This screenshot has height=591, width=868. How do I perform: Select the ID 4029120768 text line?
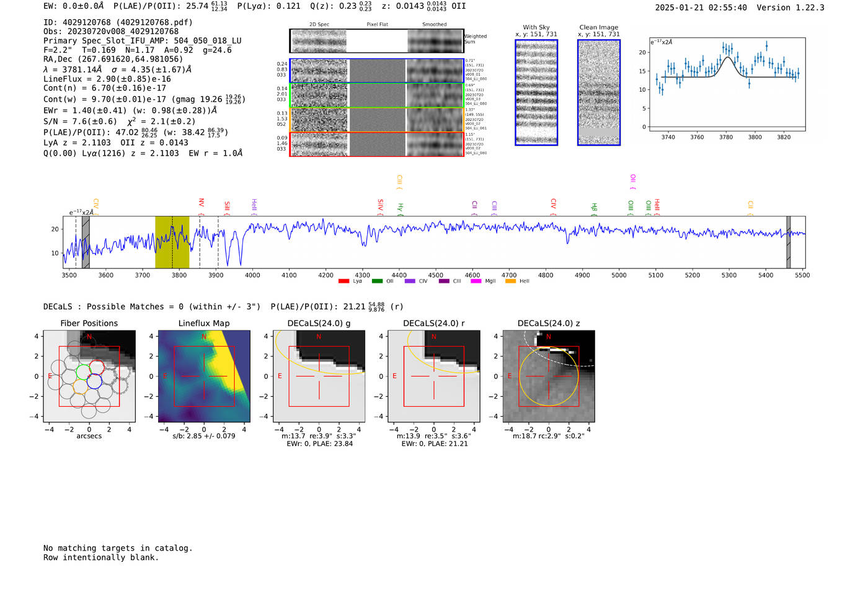point(118,22)
